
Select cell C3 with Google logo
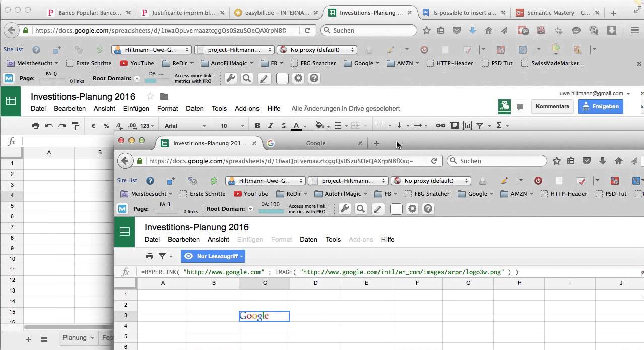(265, 316)
